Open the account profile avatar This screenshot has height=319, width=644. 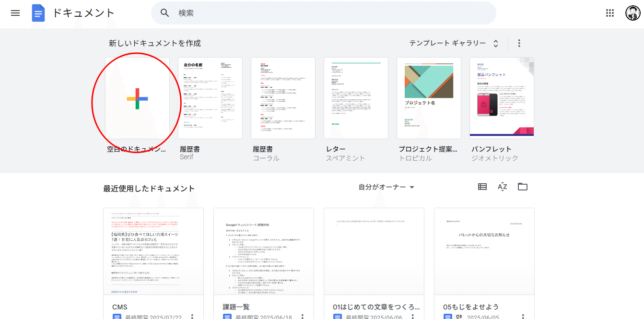(x=633, y=13)
